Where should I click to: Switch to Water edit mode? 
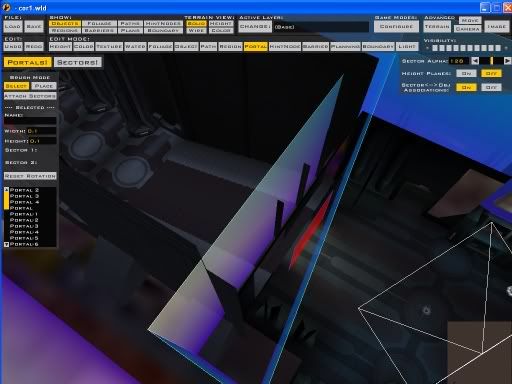click(x=135, y=47)
